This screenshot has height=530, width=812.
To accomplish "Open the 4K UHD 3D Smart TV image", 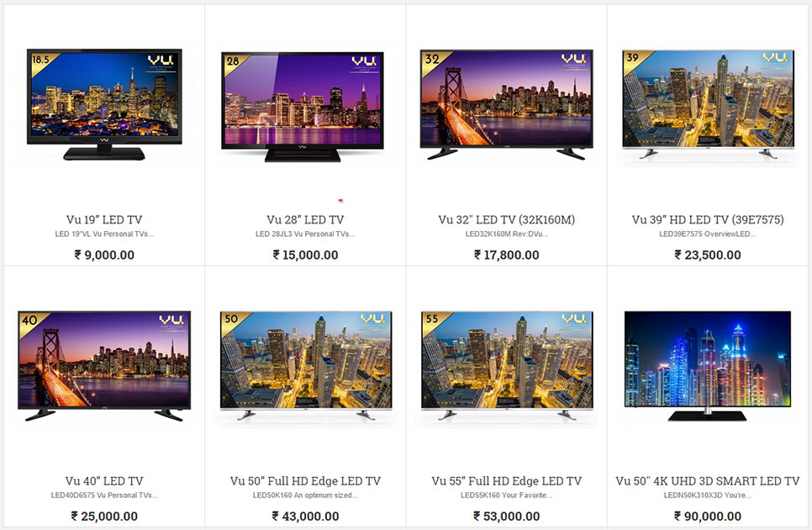I will 708,366.
